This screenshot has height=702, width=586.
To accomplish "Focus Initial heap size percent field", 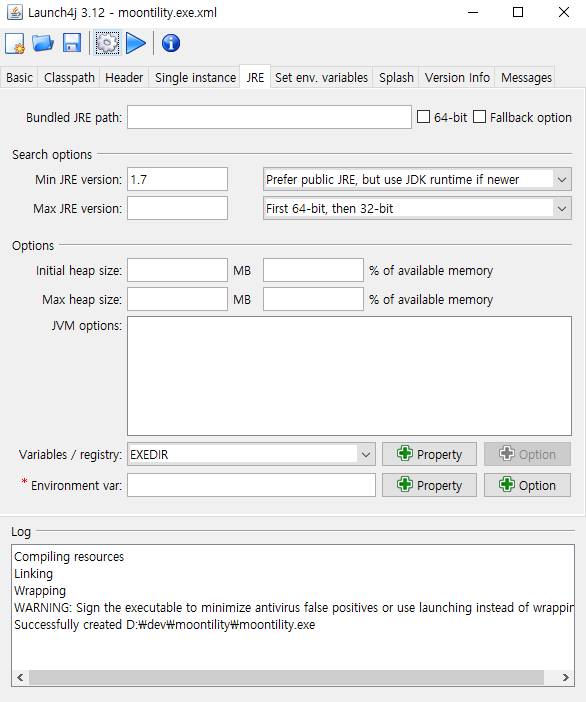I will pyautogui.click(x=313, y=270).
